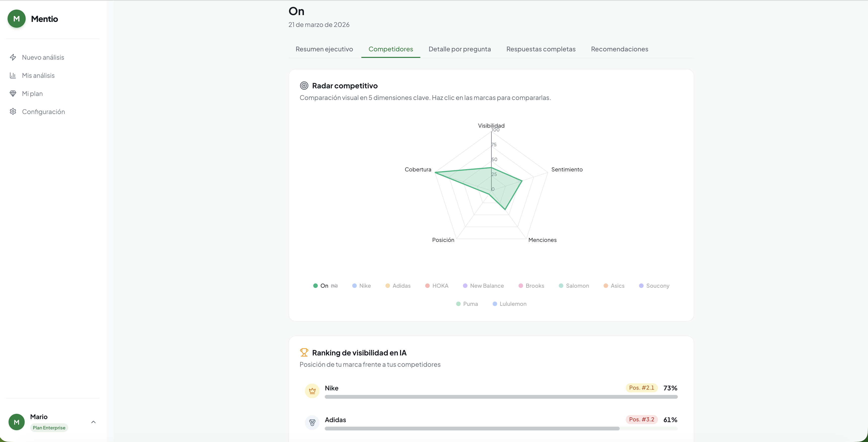Image resolution: width=868 pixels, height=442 pixels.
Task: Click the 61% value for Adidas
Action: point(670,420)
